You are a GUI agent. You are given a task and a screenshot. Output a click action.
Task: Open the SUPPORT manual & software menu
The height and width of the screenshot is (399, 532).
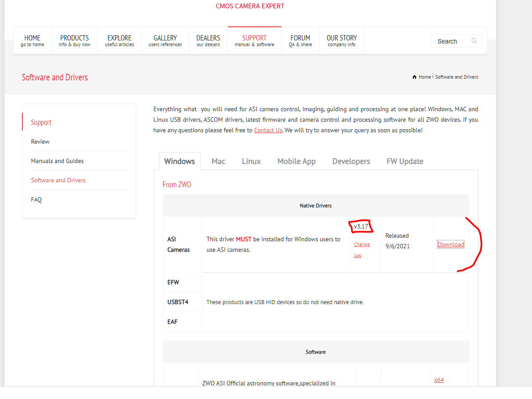click(254, 40)
